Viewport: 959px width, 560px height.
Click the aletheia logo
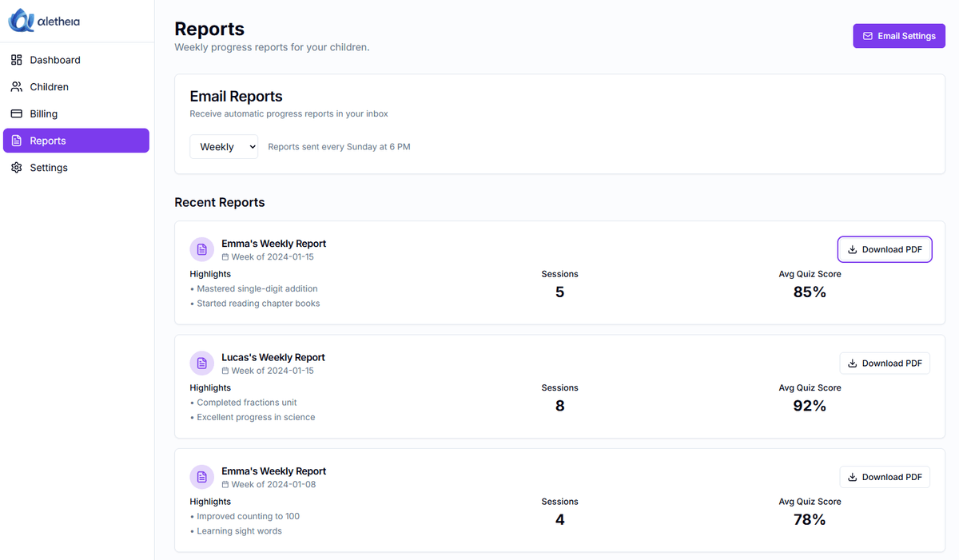coord(43,21)
